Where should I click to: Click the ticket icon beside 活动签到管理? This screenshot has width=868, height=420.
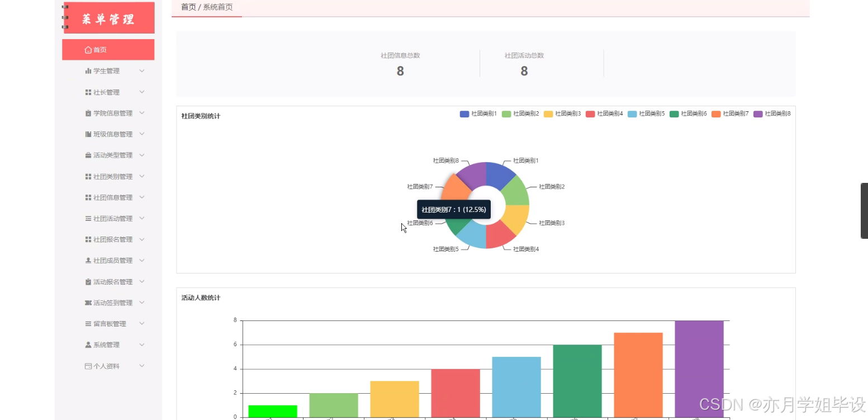click(x=88, y=303)
